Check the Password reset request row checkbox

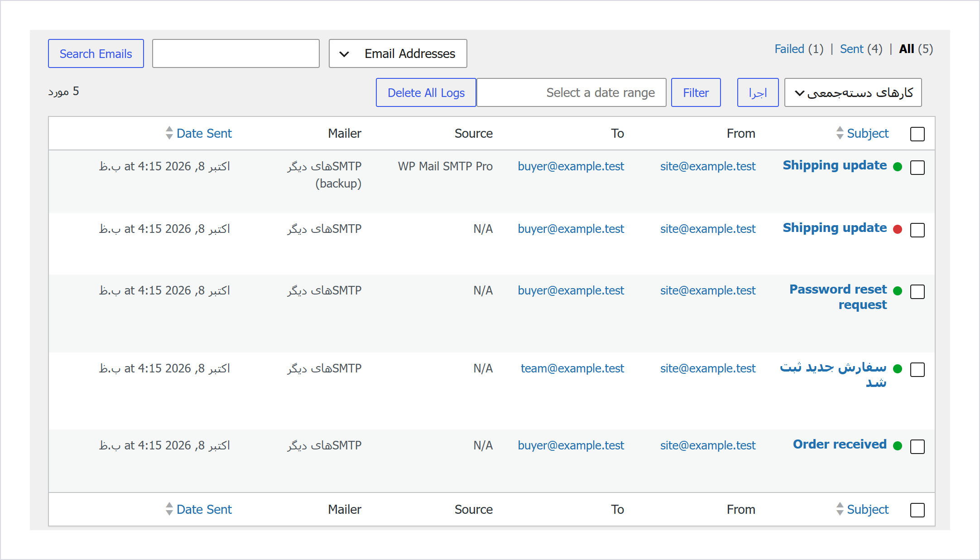pyautogui.click(x=918, y=292)
